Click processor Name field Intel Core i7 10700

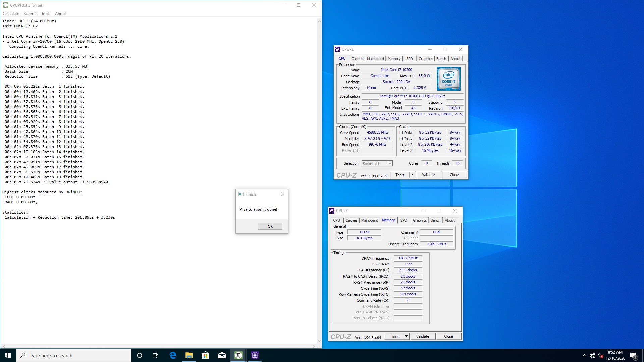[396, 70]
